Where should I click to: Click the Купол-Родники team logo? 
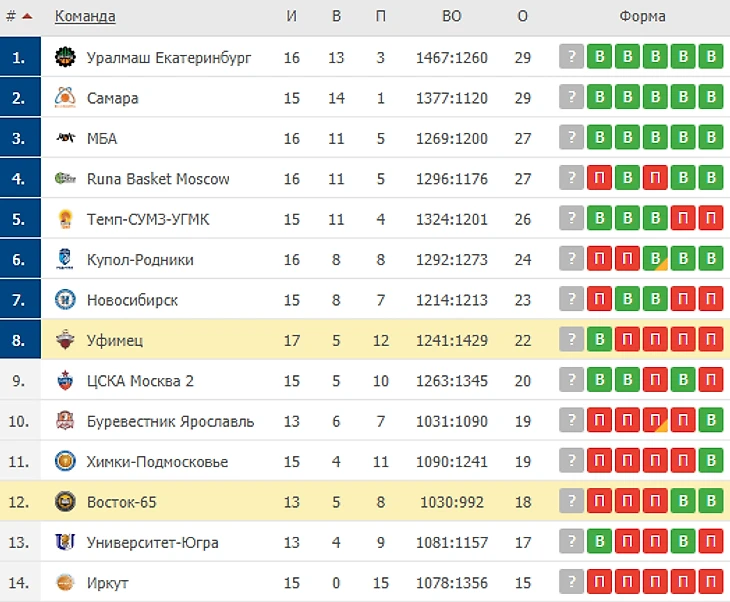pyautogui.click(x=65, y=260)
